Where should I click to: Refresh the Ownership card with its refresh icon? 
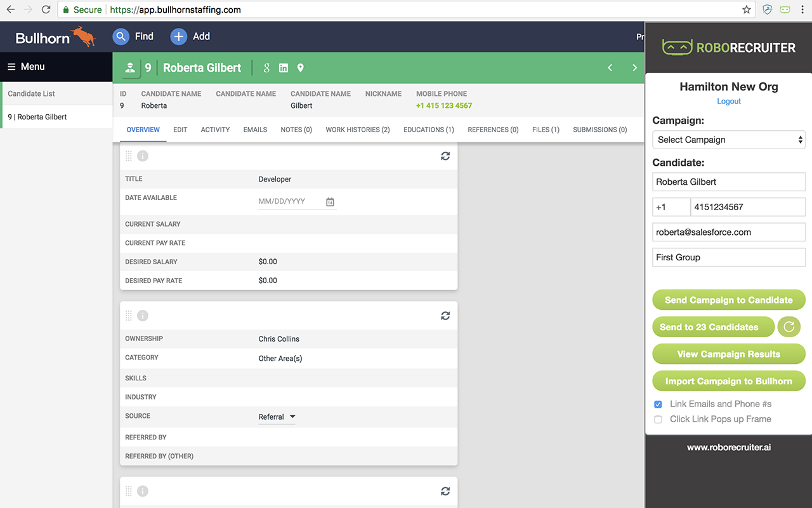click(445, 316)
